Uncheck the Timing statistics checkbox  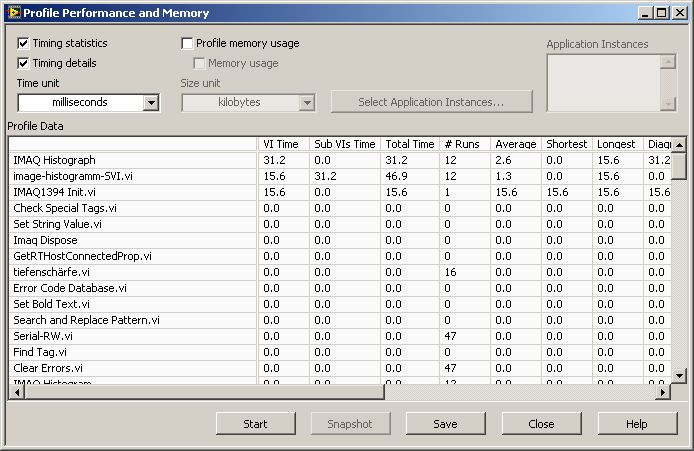coord(24,44)
